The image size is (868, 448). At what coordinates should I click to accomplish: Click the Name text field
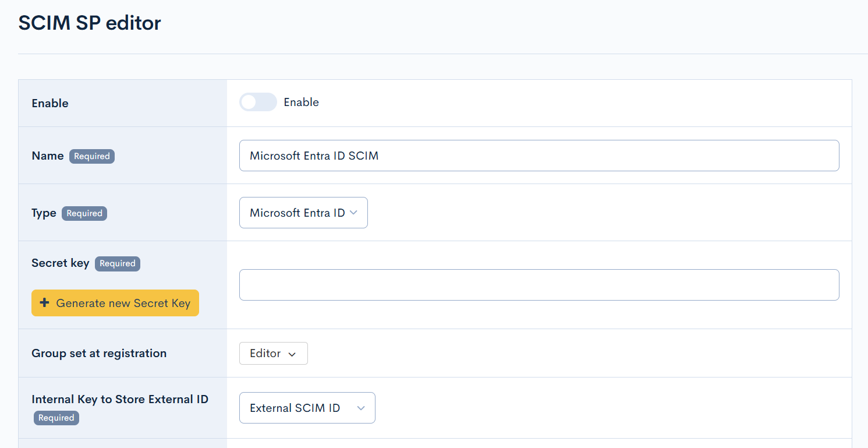pyautogui.click(x=538, y=156)
